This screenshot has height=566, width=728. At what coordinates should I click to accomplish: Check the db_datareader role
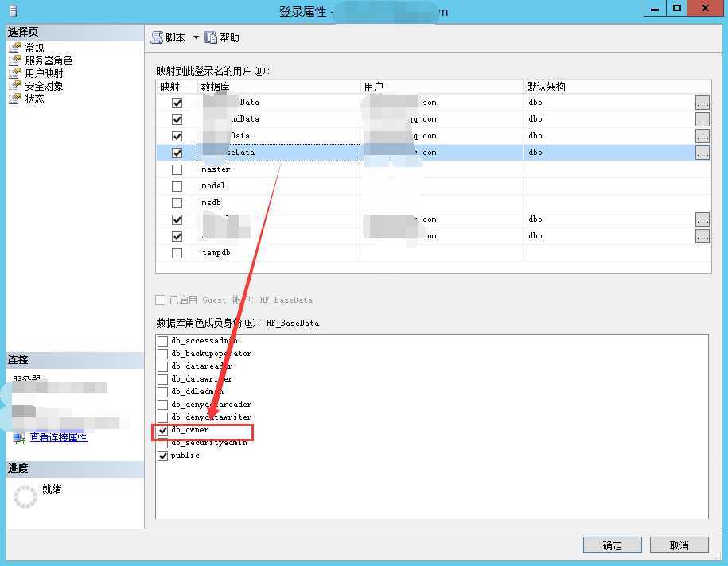tap(162, 366)
